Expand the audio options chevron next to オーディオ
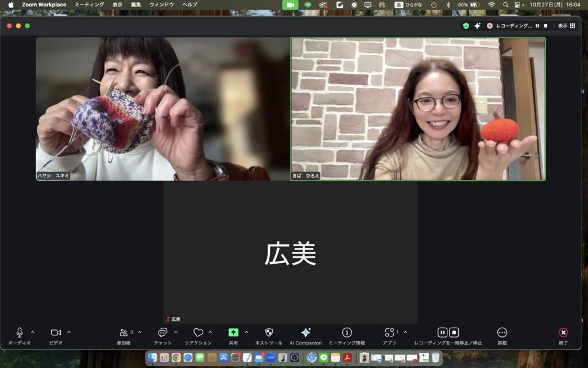 [33, 332]
